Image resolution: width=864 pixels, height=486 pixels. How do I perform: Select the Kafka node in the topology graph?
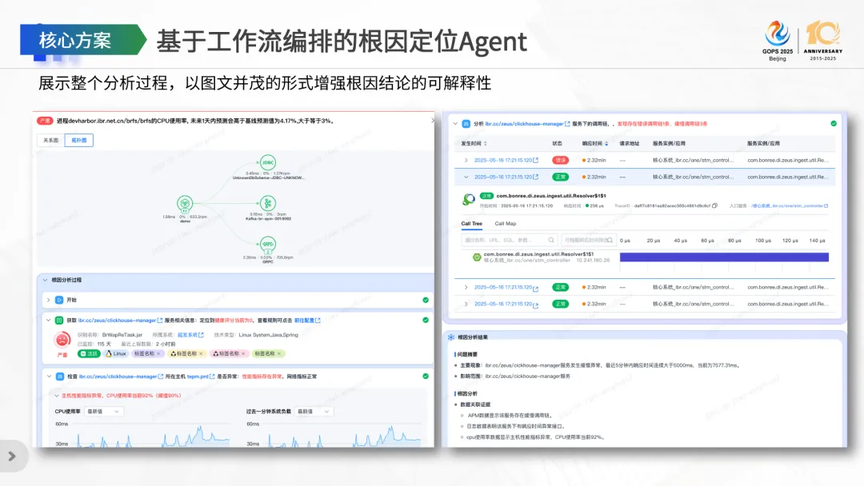pyautogui.click(x=268, y=203)
